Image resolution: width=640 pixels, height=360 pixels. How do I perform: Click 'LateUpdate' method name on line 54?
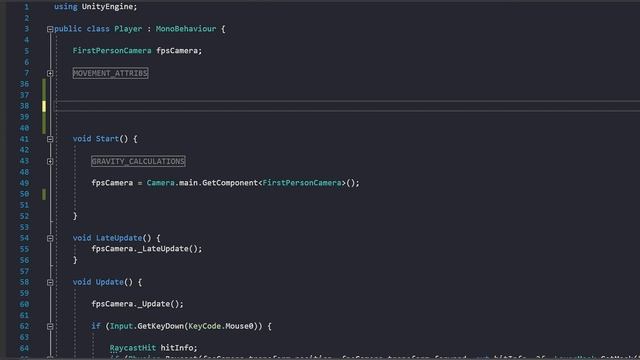click(x=119, y=238)
